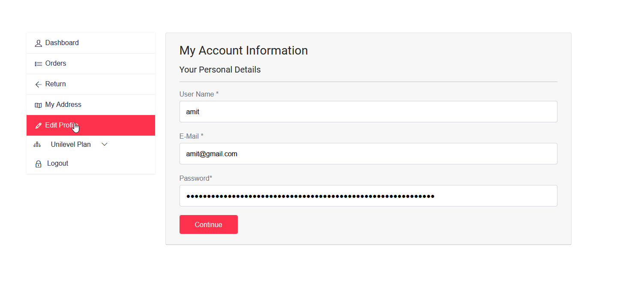Click the Dashboard person icon
644x288 pixels.
point(38,42)
